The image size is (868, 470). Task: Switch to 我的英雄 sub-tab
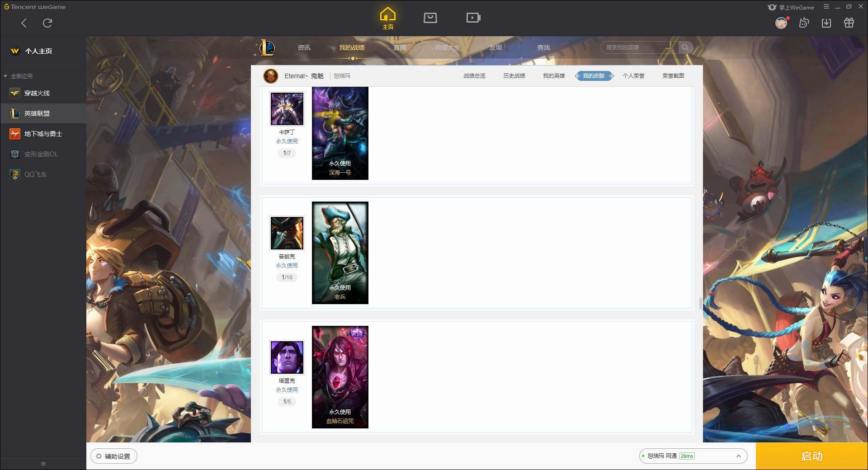click(x=554, y=76)
